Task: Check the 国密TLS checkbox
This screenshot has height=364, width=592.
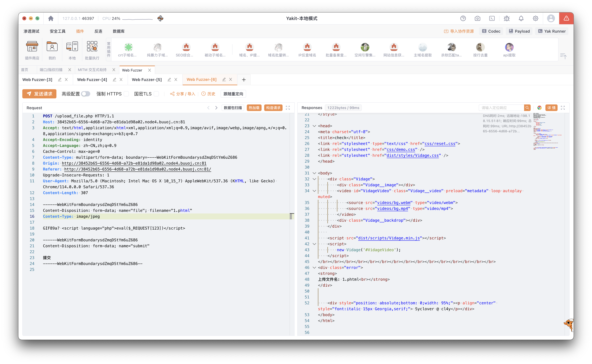Action: pyautogui.click(x=156, y=94)
